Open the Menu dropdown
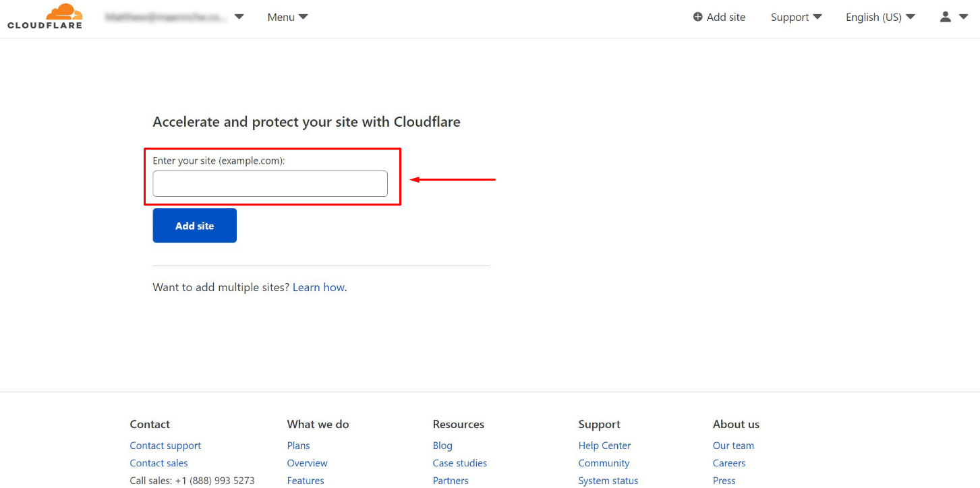The width and height of the screenshot is (980, 488). click(x=287, y=17)
